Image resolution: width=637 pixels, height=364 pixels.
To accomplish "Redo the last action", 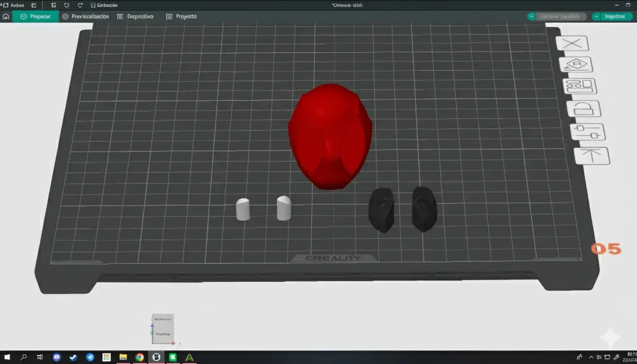I will [80, 5].
